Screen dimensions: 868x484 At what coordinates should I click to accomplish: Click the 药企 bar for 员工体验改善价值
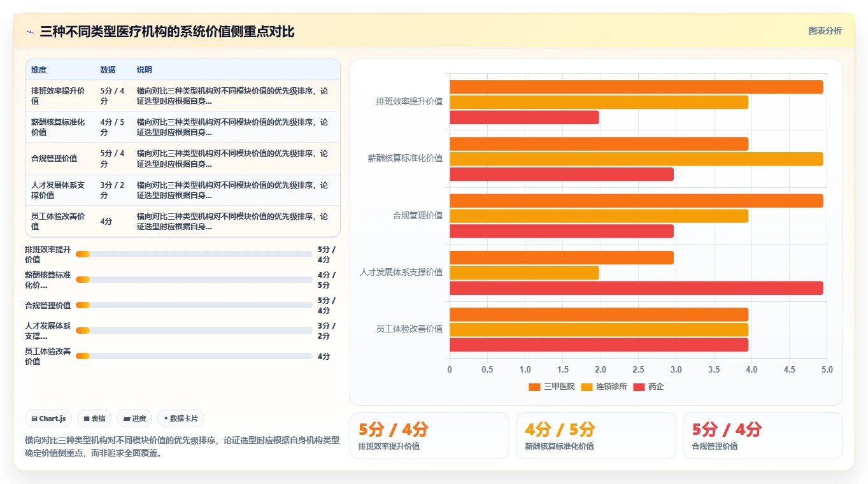tap(599, 345)
